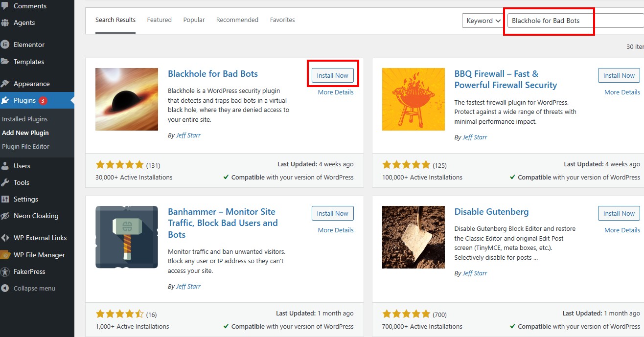Click the BBQ Firewall star rating (125)
644x337 pixels.
coord(406,165)
